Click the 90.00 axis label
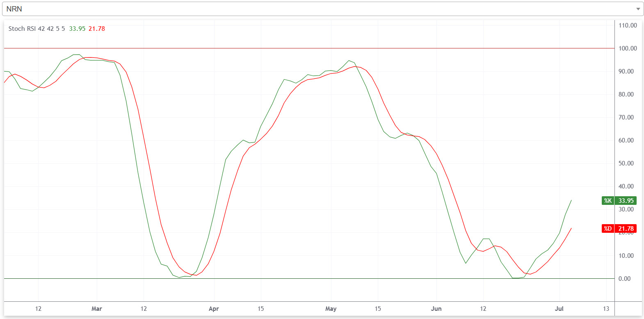 (626, 71)
